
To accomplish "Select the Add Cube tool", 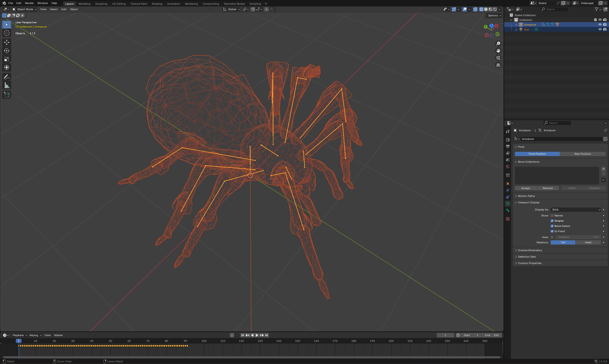I will 7,95.
